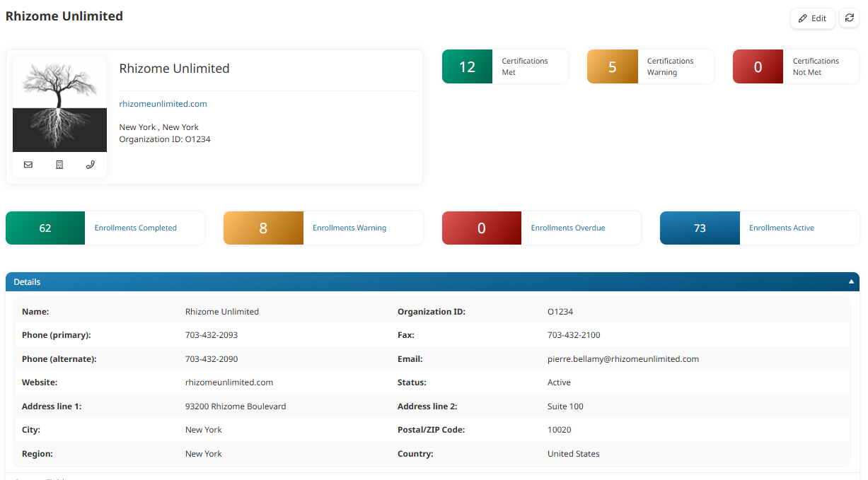Click the 'Phone (alternate):' field label
This screenshot has width=868, height=480.
tap(59, 359)
